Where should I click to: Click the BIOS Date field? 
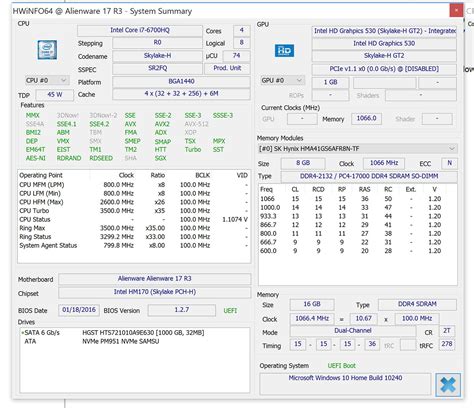click(79, 310)
